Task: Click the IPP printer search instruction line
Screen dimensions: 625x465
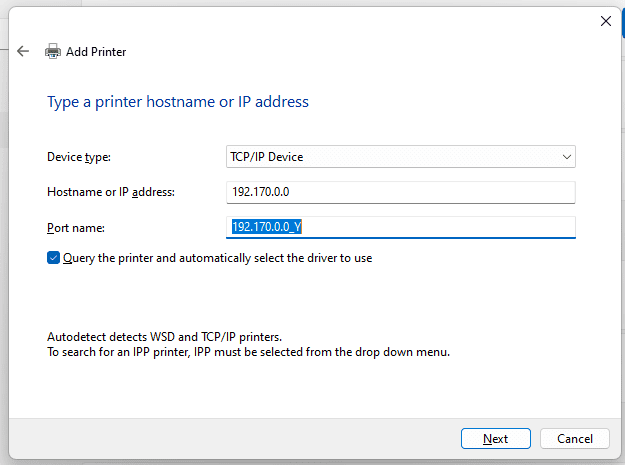Action: [x=248, y=352]
